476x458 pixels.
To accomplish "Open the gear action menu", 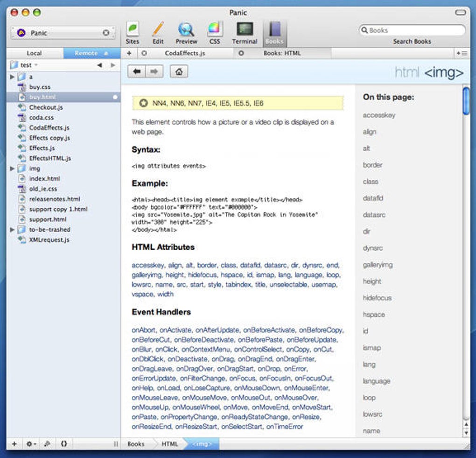I will point(31,444).
